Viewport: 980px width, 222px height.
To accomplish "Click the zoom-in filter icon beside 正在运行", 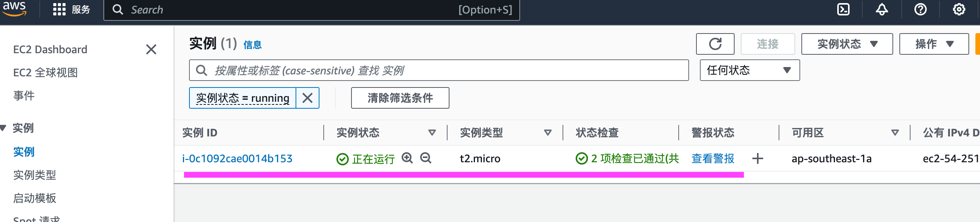I will [407, 158].
